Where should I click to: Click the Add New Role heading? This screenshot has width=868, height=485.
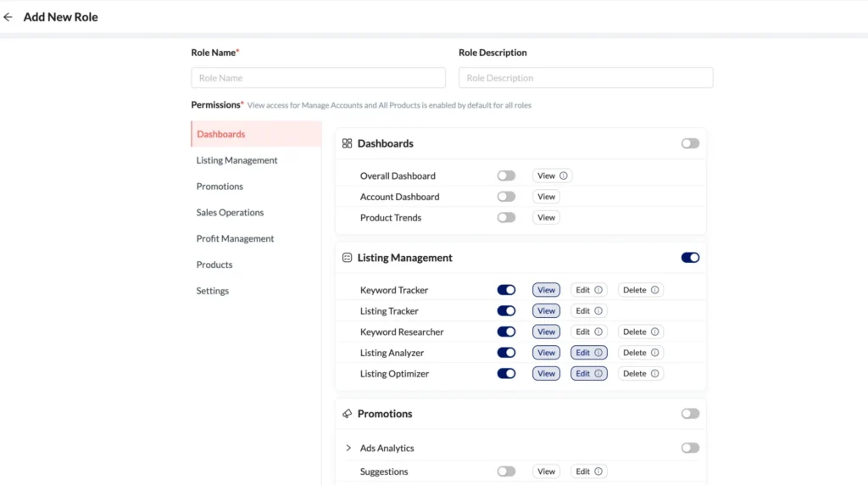[60, 17]
